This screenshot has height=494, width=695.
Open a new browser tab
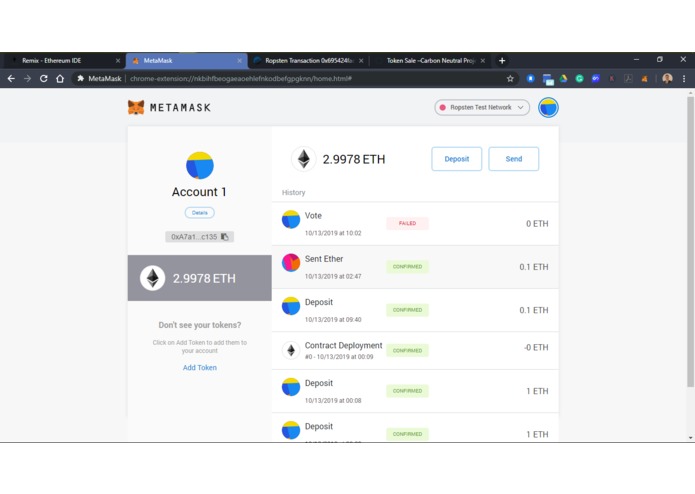click(502, 61)
